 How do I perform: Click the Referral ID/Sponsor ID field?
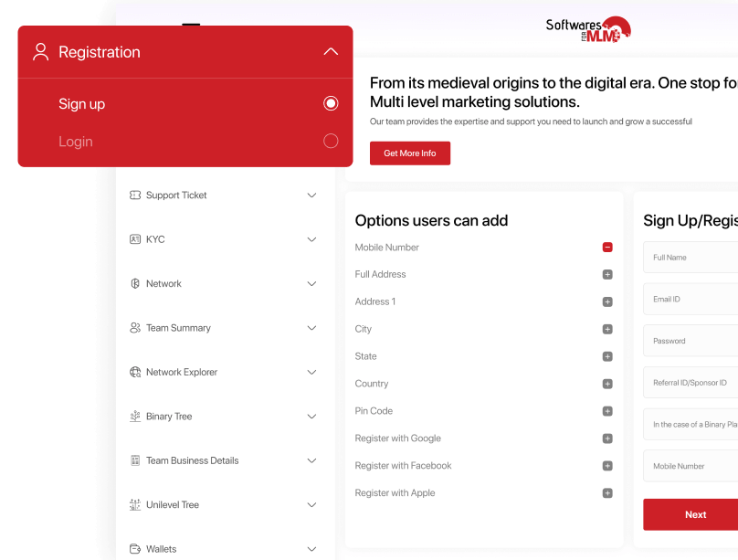[691, 382]
